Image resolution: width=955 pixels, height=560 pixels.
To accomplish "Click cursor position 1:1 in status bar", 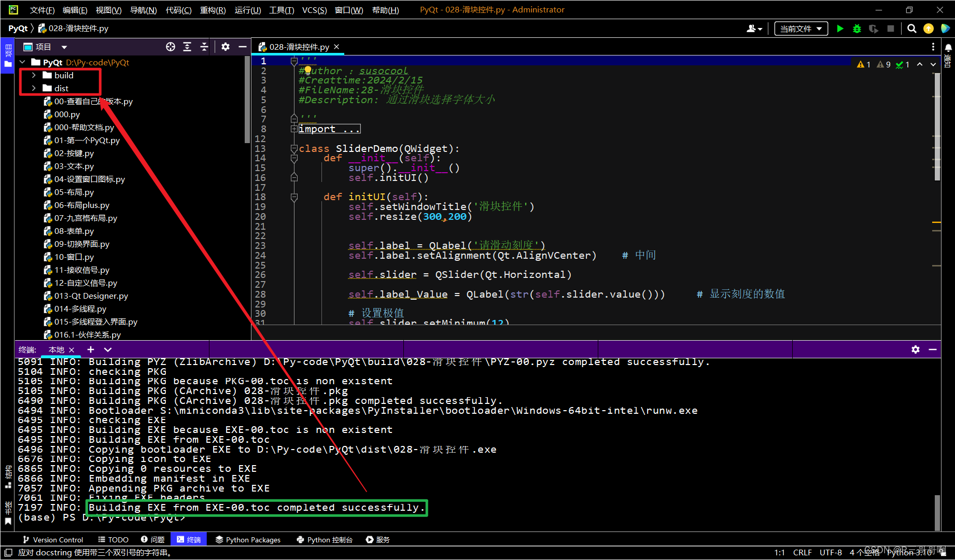I will pos(779,552).
